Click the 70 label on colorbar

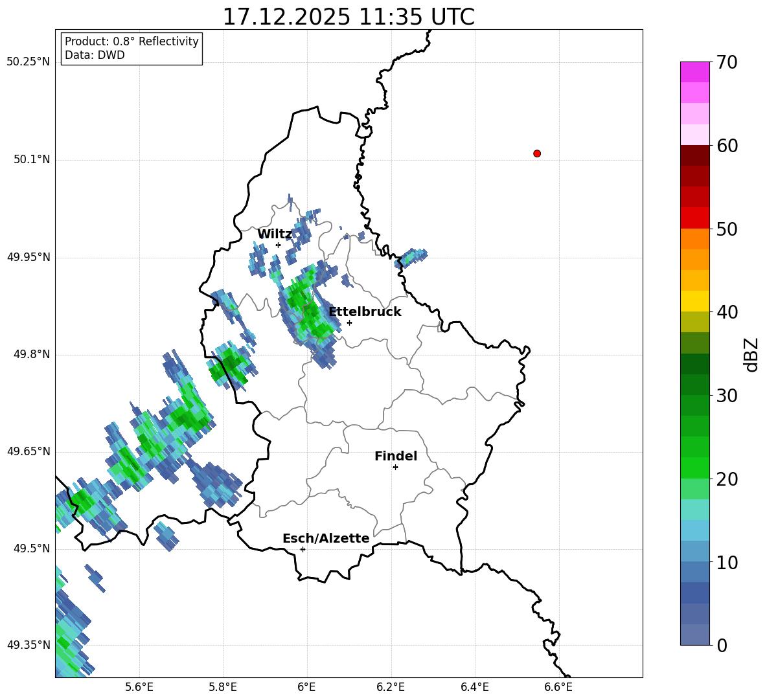tap(727, 63)
